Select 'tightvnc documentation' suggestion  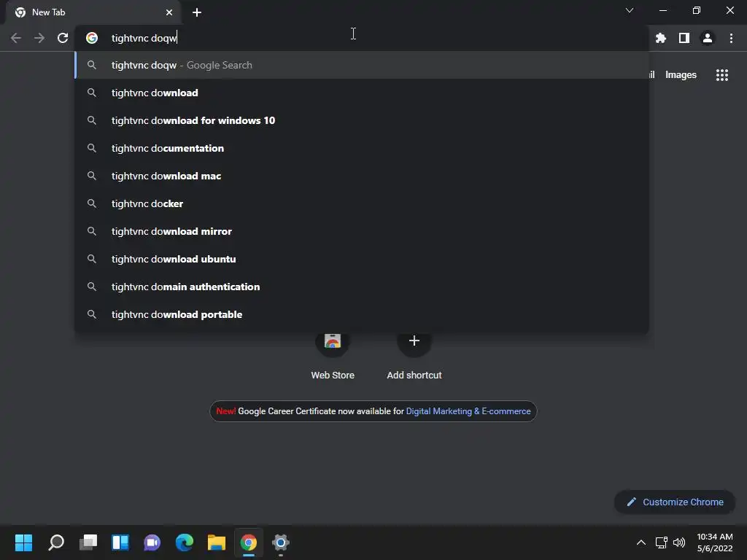tap(362, 148)
